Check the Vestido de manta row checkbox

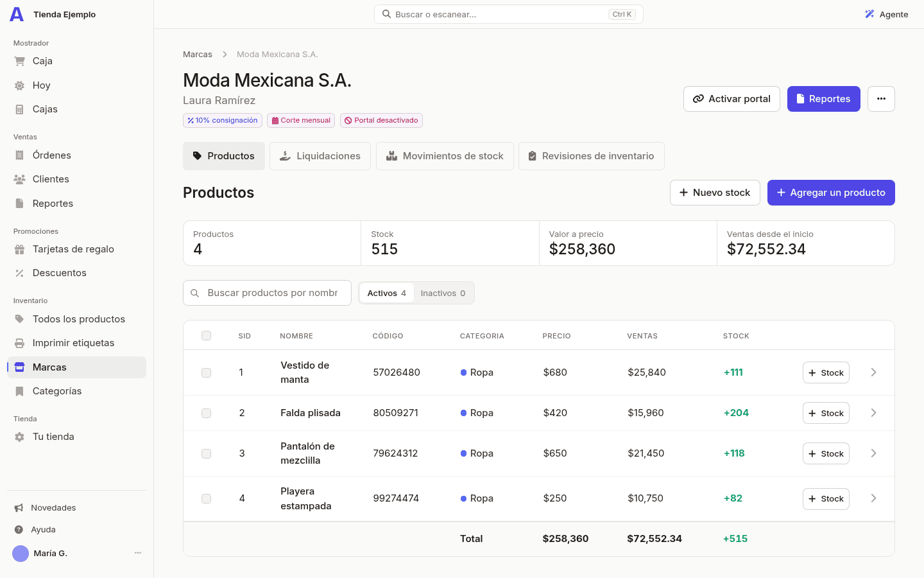pos(206,372)
